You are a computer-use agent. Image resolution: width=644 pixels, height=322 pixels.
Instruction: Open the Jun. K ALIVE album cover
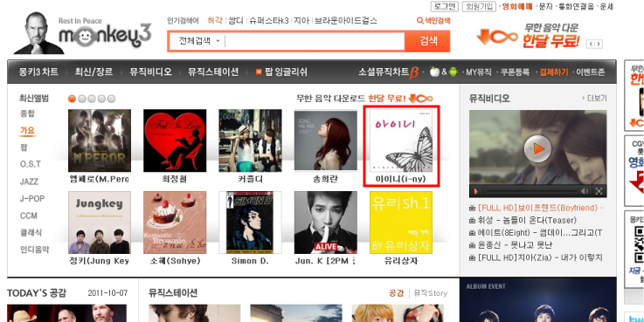pyautogui.click(x=326, y=223)
